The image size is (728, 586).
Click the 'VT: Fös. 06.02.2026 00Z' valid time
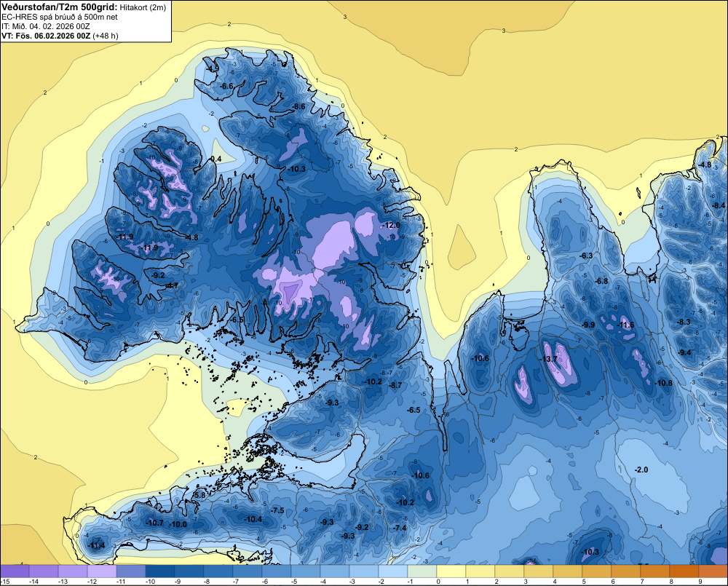point(47,36)
